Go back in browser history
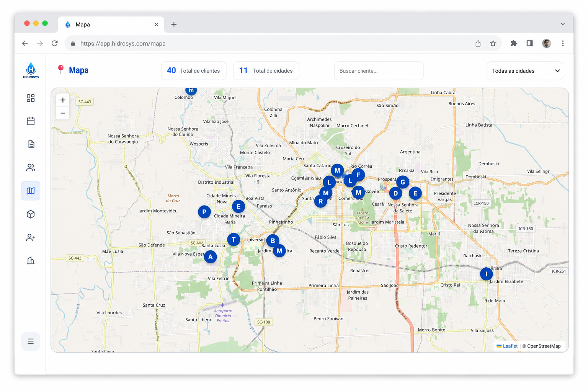Viewport: 588px width, 392px height. (x=25, y=43)
